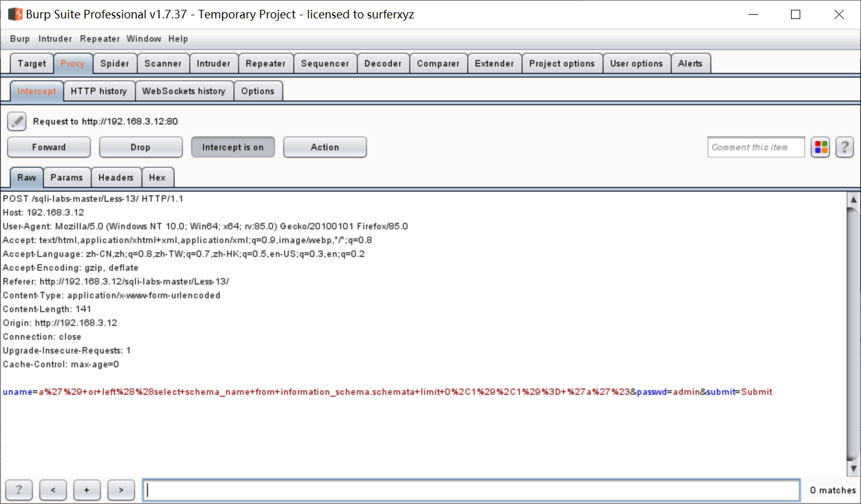Click the Referer header line
This screenshot has height=504, width=861.
point(116,281)
